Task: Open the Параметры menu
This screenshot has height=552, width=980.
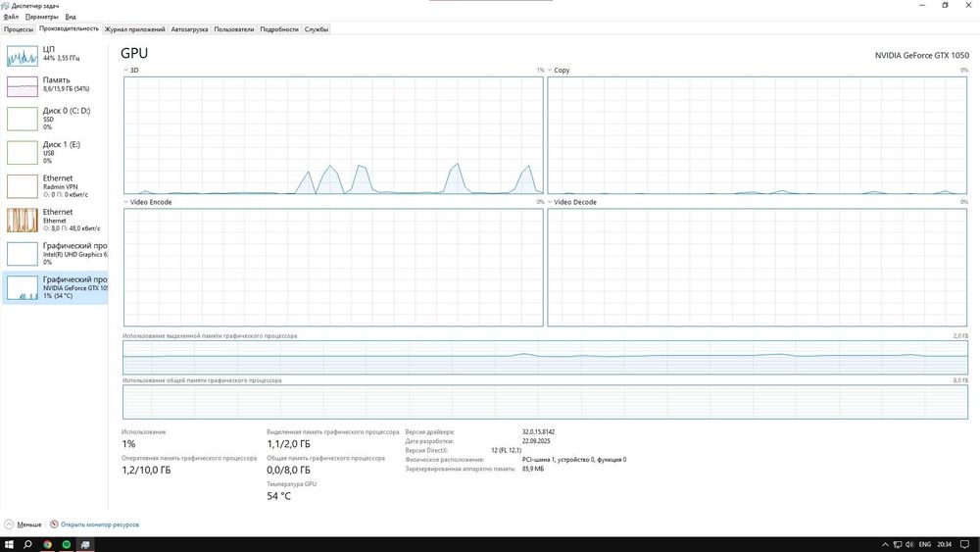Action: click(42, 17)
